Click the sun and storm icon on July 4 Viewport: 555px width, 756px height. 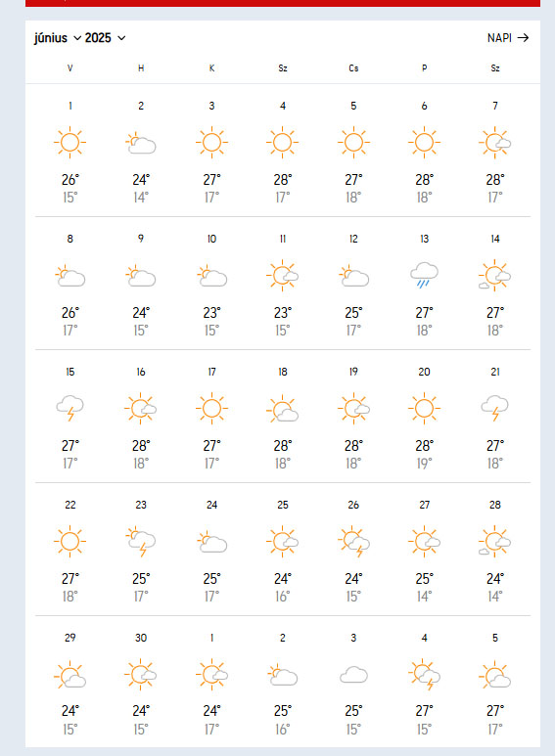point(424,675)
